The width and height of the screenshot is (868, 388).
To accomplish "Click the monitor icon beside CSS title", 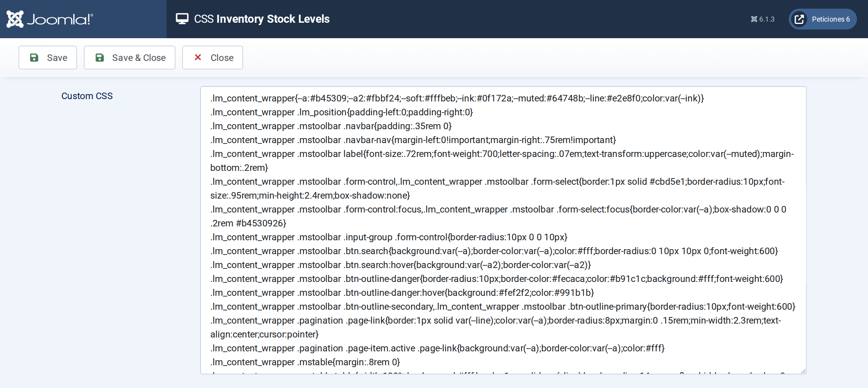I will pyautogui.click(x=182, y=19).
